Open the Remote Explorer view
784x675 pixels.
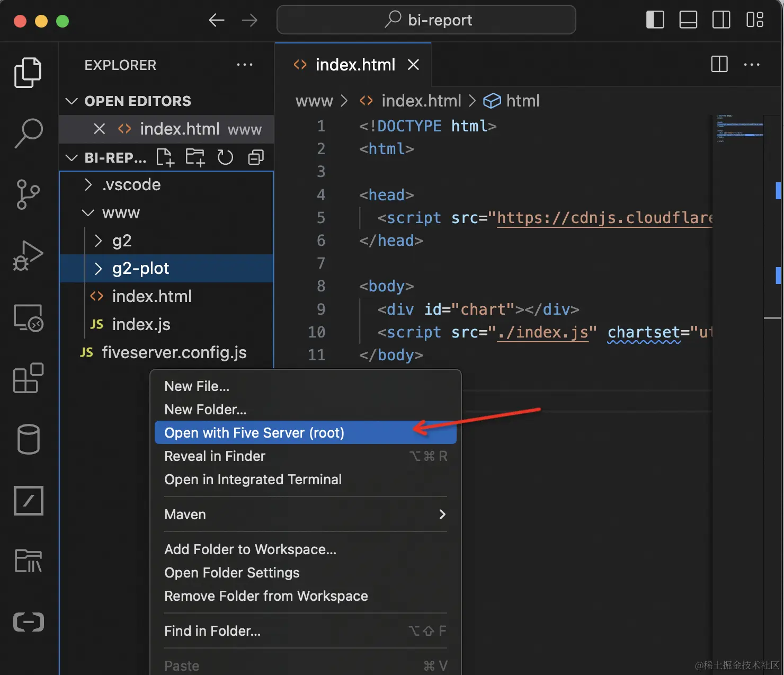click(x=28, y=317)
